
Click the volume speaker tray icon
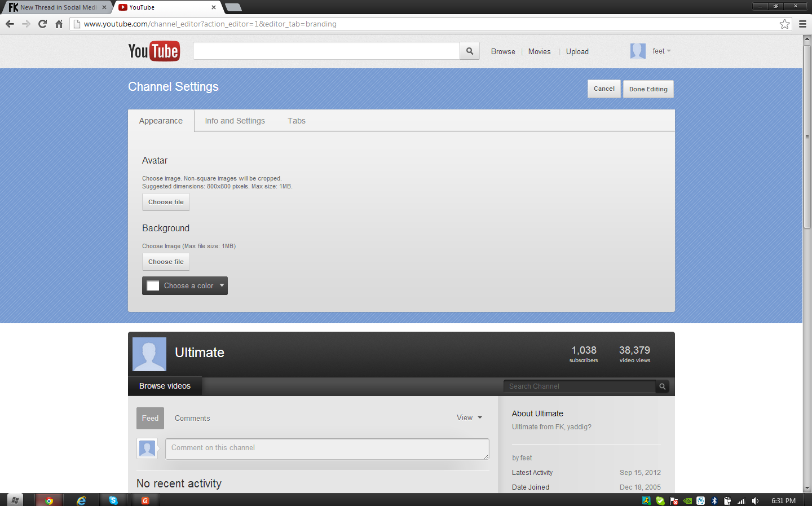click(755, 500)
